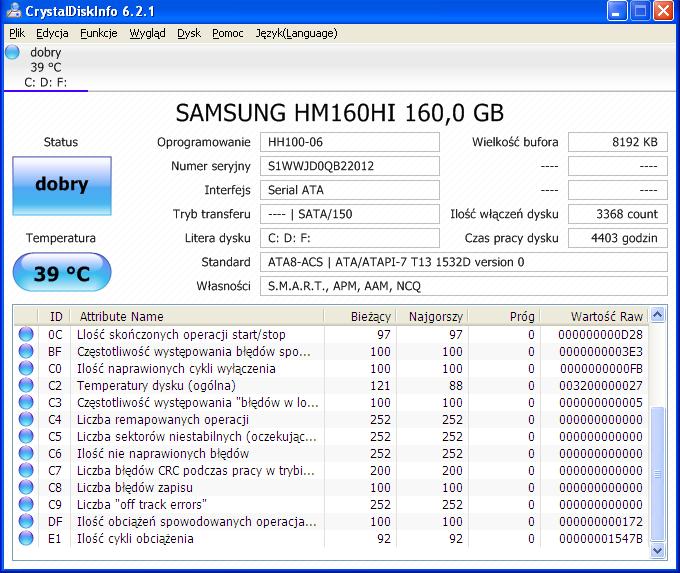Click the drive title SAMSUNG HM160HI 160,0 GB
Image resolution: width=680 pixels, height=573 pixels.
[340, 113]
